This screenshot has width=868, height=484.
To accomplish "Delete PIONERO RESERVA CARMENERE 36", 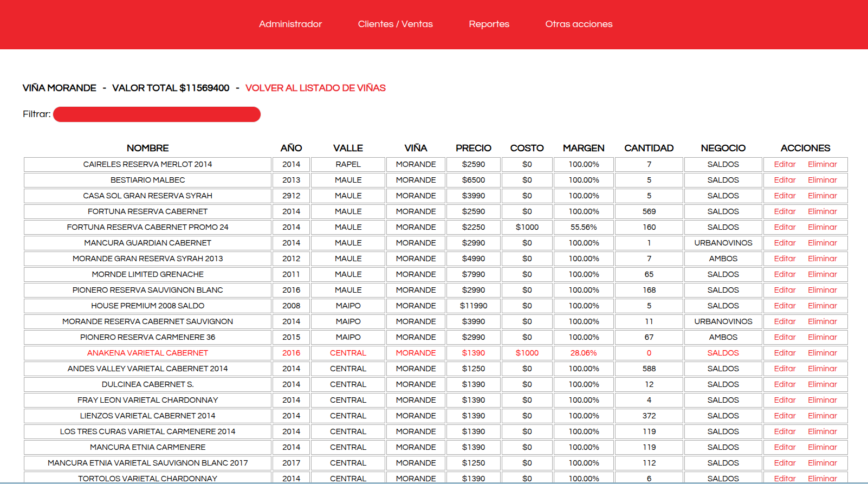I will click(822, 337).
